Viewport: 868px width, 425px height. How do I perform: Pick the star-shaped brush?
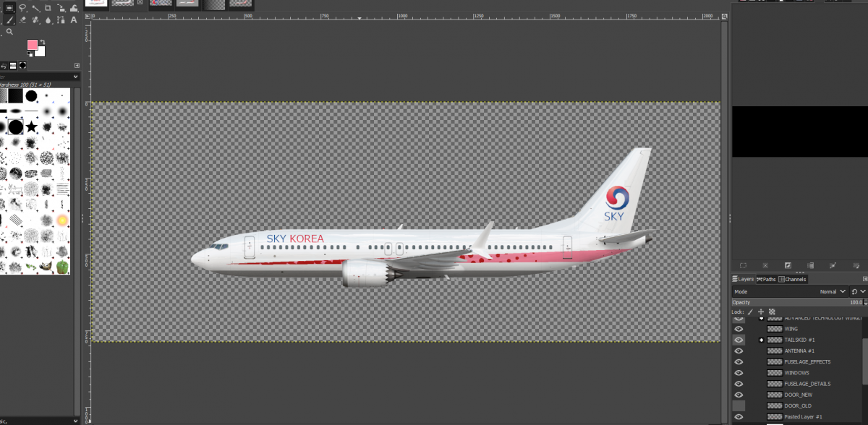[x=31, y=127]
